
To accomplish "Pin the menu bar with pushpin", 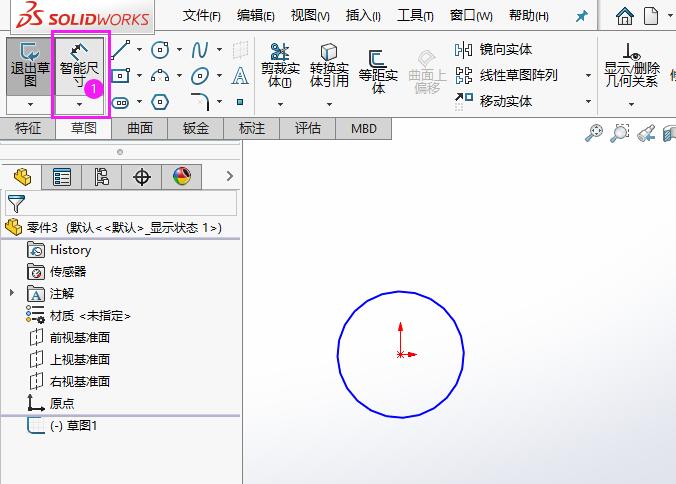I will [582, 16].
